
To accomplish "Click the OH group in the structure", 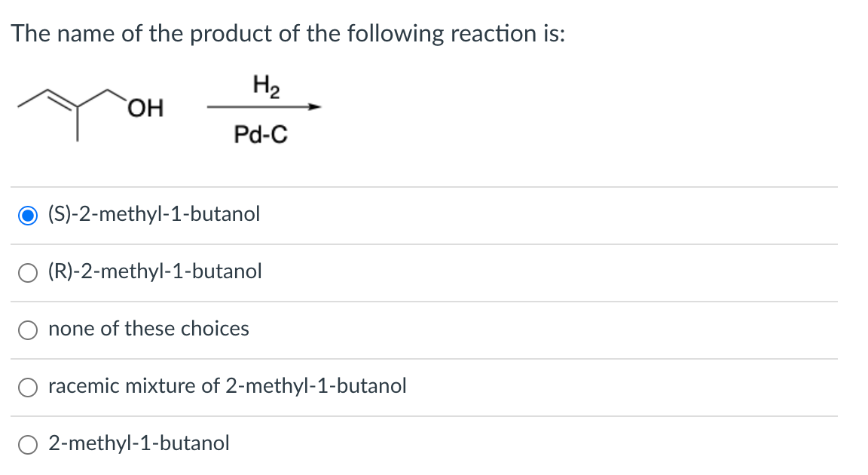I will (145, 108).
